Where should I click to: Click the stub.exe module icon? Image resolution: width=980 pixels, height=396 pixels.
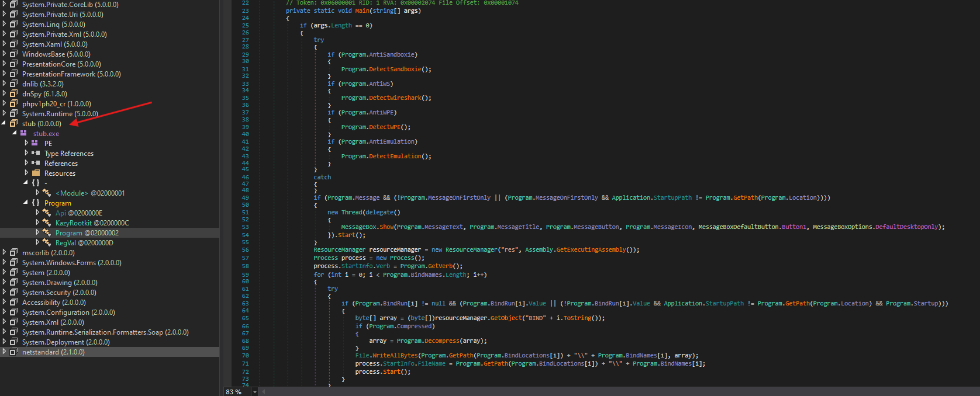[x=24, y=134]
